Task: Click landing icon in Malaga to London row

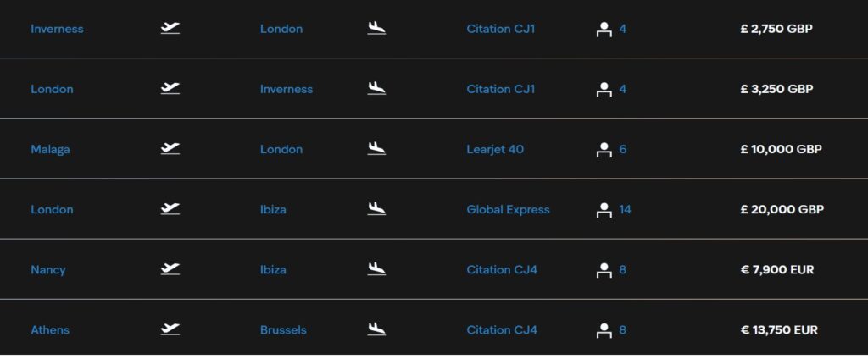Action: 376,148
